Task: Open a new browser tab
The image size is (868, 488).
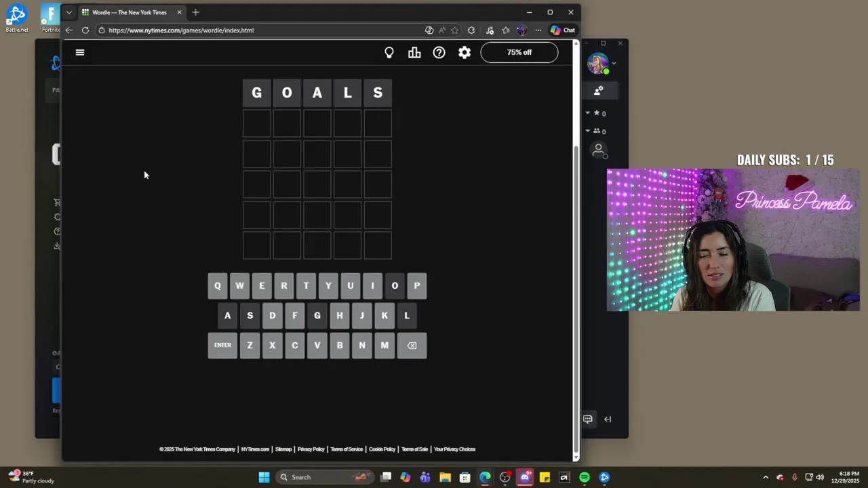Action: point(195,12)
